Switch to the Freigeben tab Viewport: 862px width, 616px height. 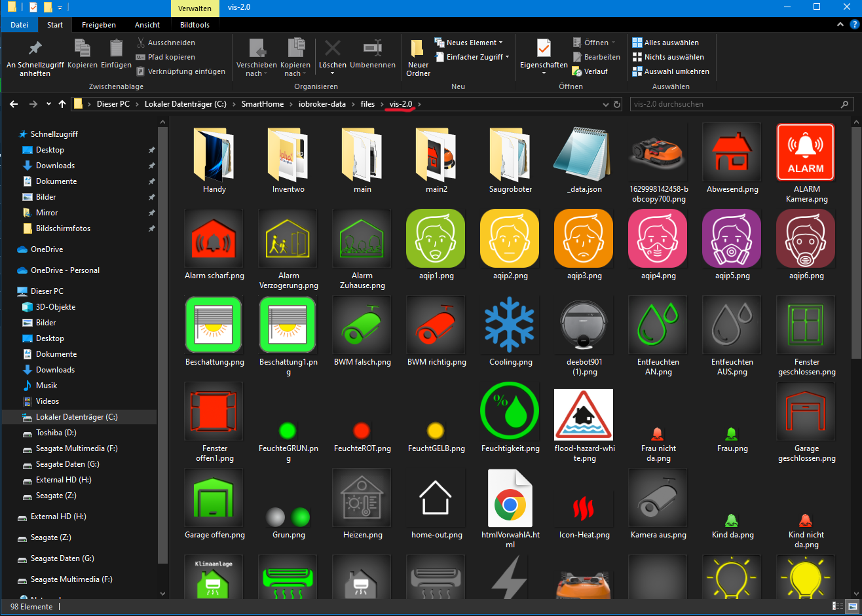[x=99, y=25]
